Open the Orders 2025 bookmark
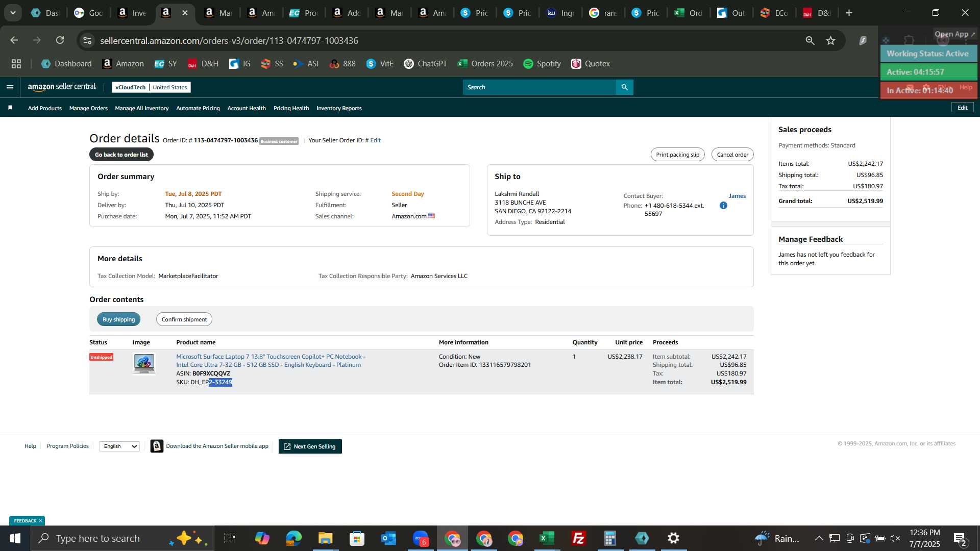 (x=485, y=64)
